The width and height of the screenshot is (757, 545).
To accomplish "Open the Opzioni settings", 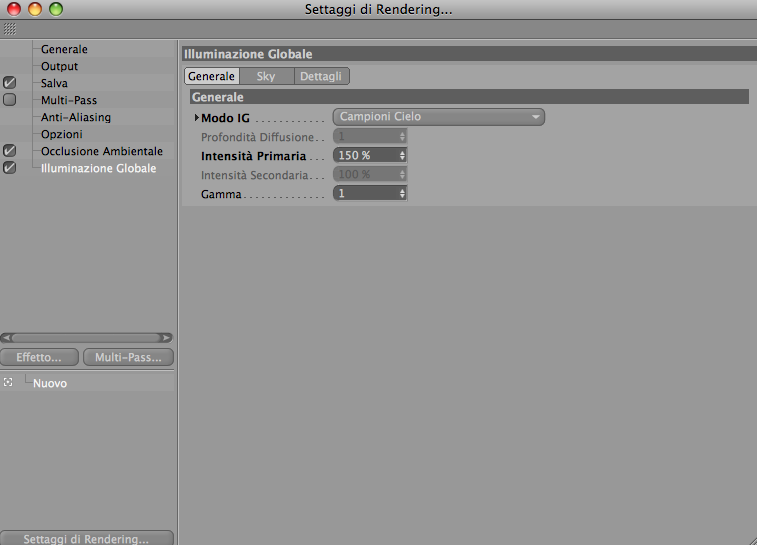I will (61, 134).
